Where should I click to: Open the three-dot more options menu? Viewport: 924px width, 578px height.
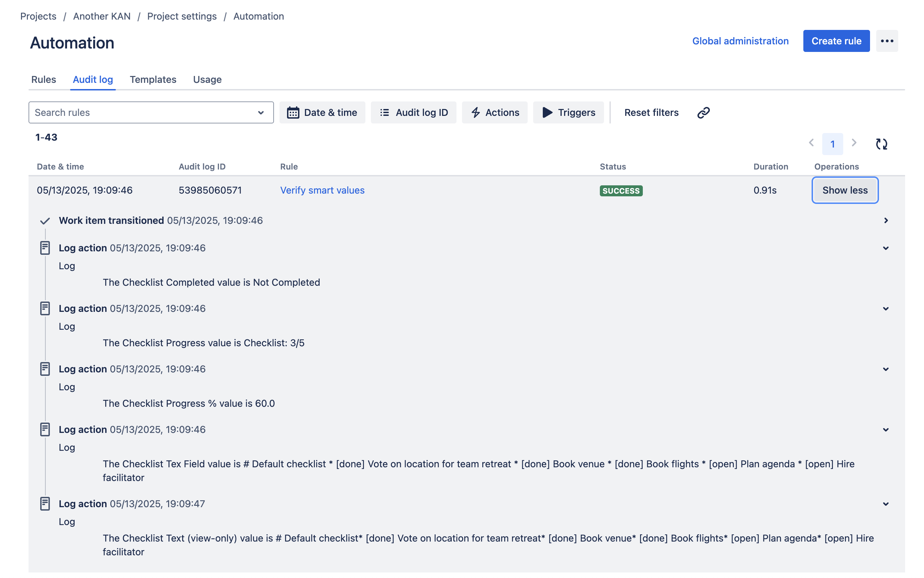click(887, 41)
